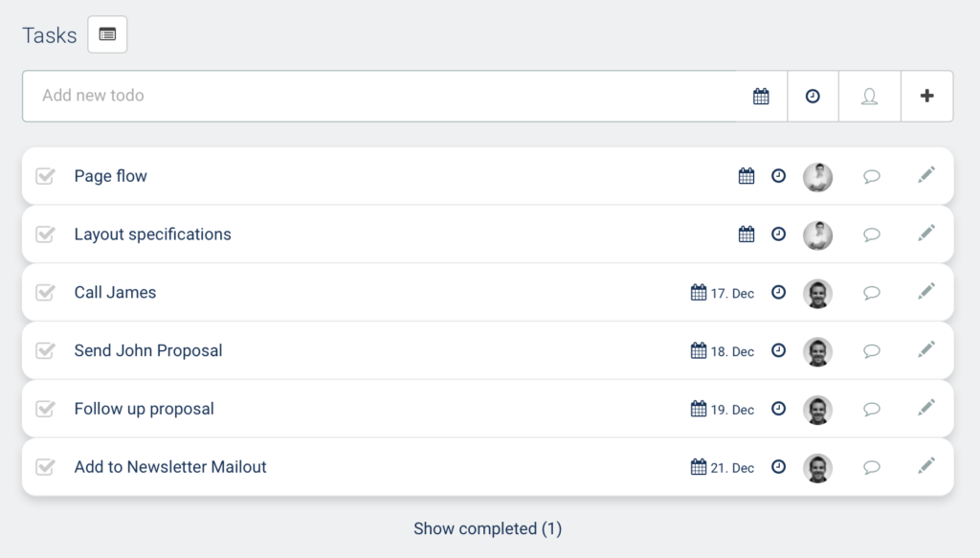Image resolution: width=980 pixels, height=558 pixels.
Task: Mark Call James as complete
Action: 45,293
